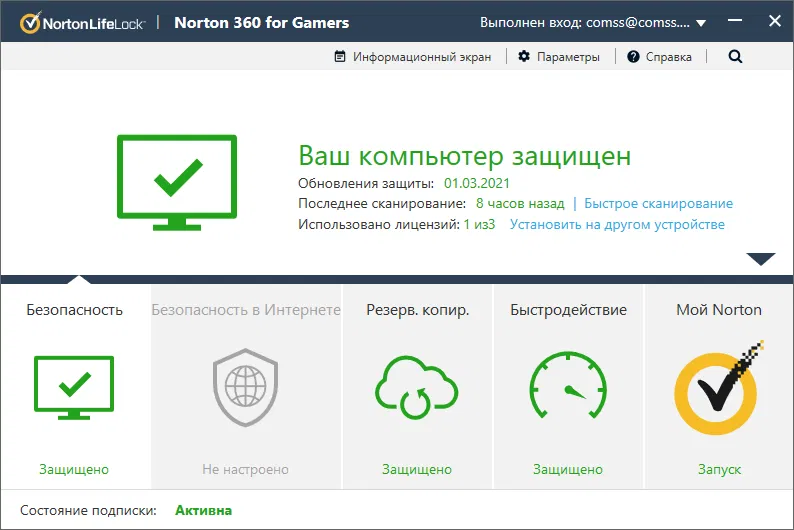Click the cloud backup icon
The width and height of the screenshot is (794, 530).
point(416,387)
